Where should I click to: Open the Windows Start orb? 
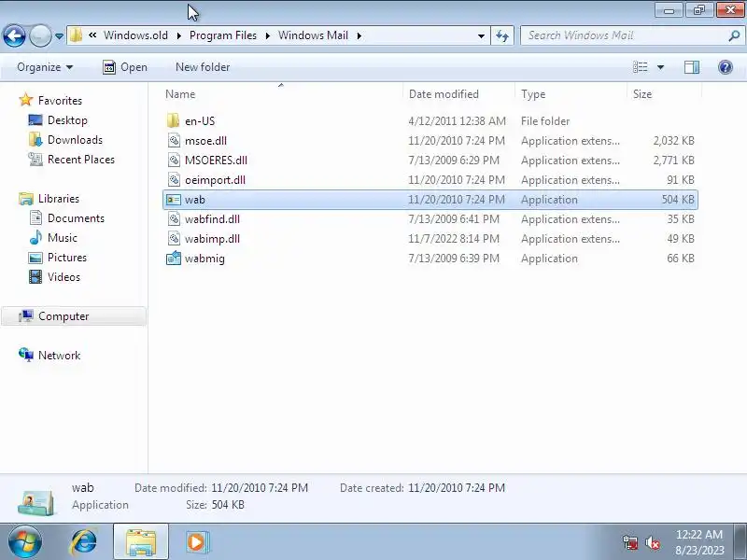pos(25,542)
